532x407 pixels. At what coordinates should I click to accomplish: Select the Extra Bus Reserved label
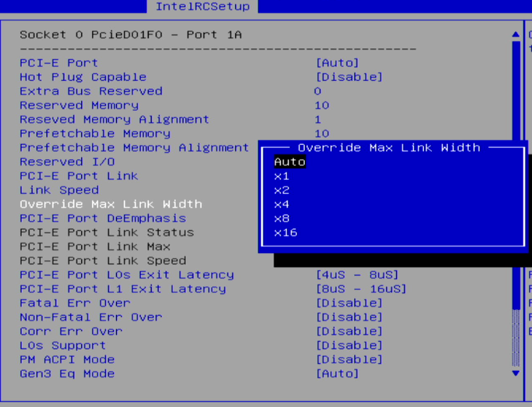(91, 91)
